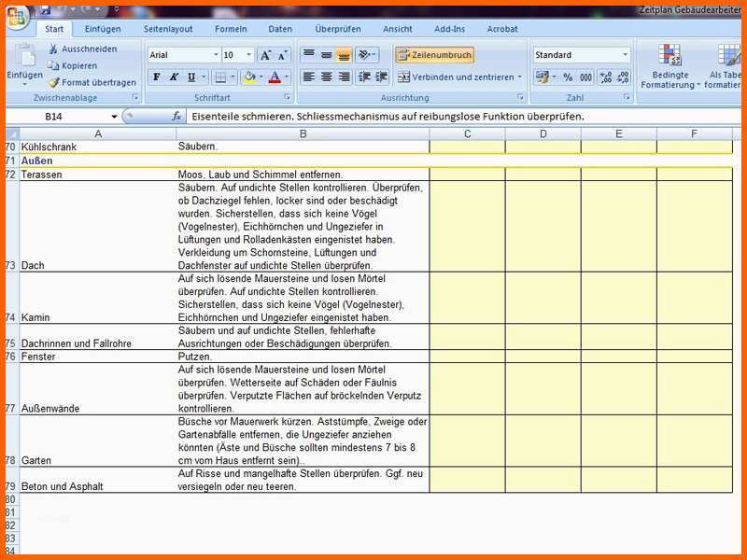
Task: Switch to the Formeln tab
Action: point(231,29)
